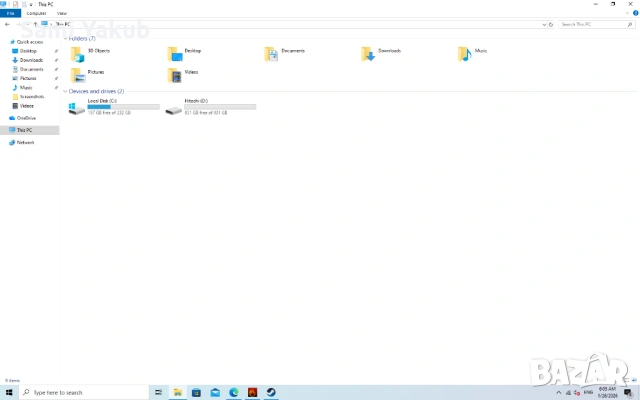Collapse the Folders (7) group
Viewport: 640px width, 400px height.
65,38
